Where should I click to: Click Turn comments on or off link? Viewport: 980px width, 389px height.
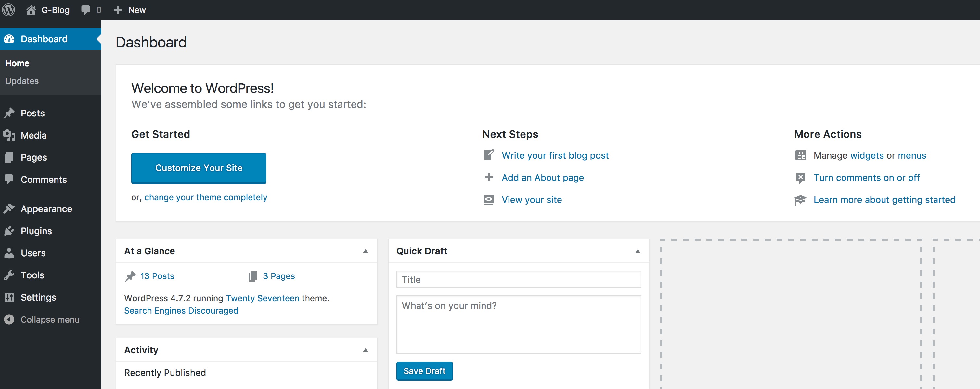coord(866,177)
